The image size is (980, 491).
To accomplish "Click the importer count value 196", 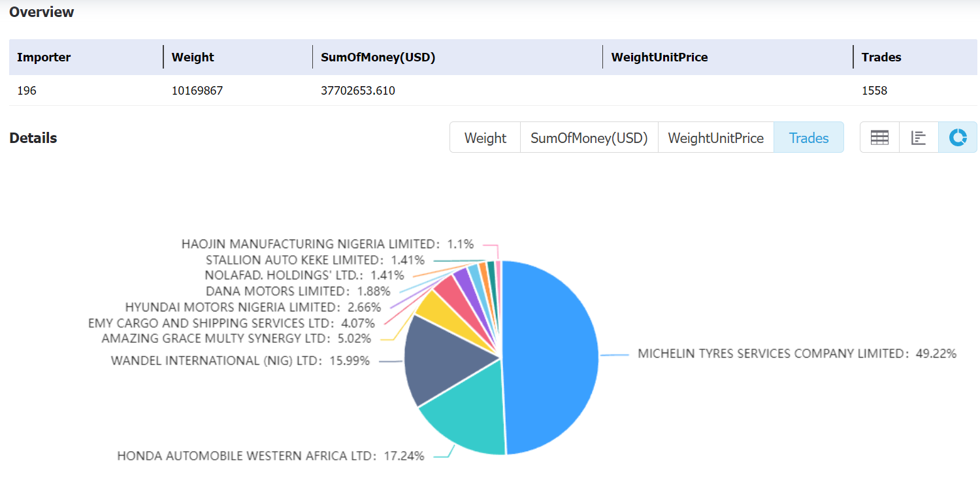I will 27,91.
